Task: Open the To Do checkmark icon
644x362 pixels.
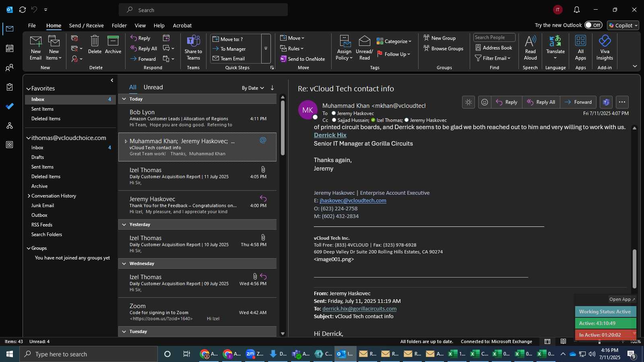Action: pyautogui.click(x=10, y=106)
